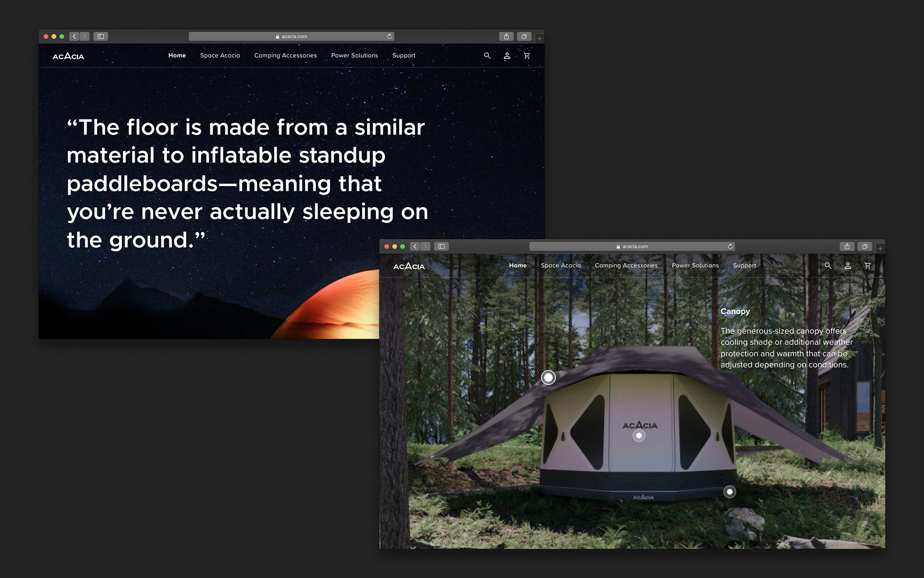The image size is (924, 578).
Task: Click Power Solutions in the back window nav
Action: 354,56
